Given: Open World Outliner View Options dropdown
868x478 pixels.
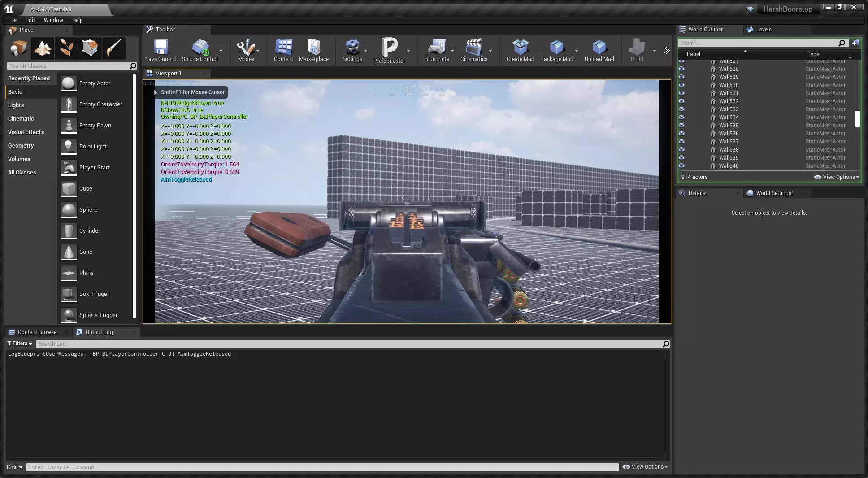Looking at the screenshot, I should [837, 177].
